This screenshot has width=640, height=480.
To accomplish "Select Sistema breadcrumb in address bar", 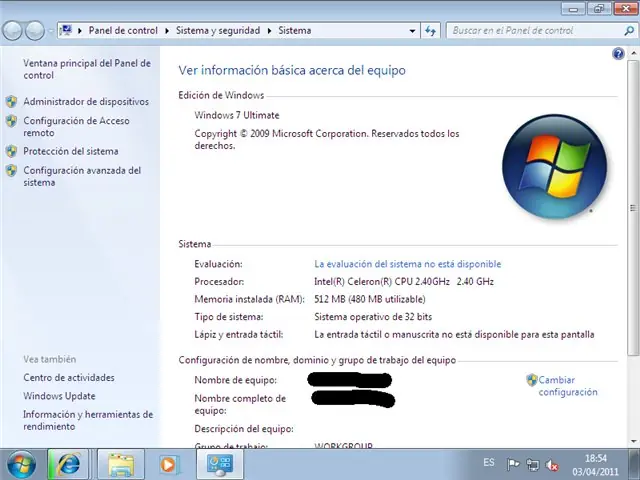I will click(295, 31).
